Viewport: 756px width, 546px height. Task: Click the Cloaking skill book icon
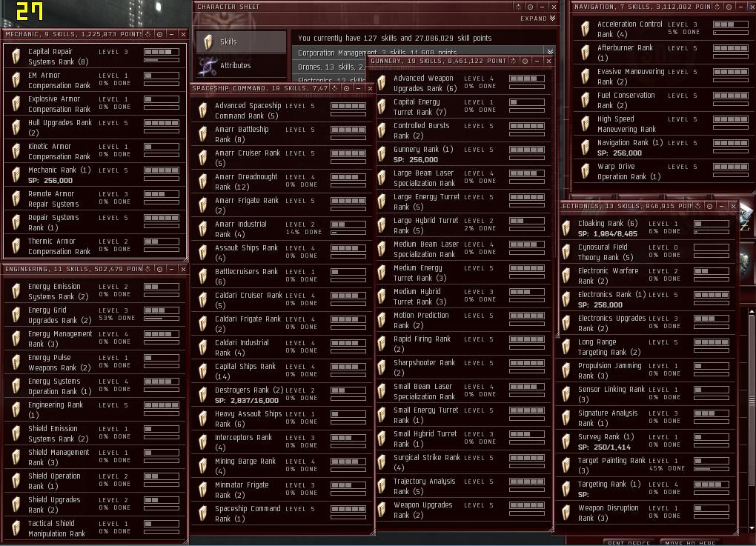(566, 228)
